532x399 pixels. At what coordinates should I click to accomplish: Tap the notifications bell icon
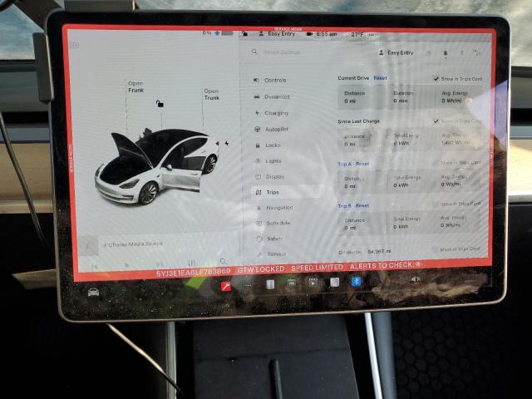point(446,53)
